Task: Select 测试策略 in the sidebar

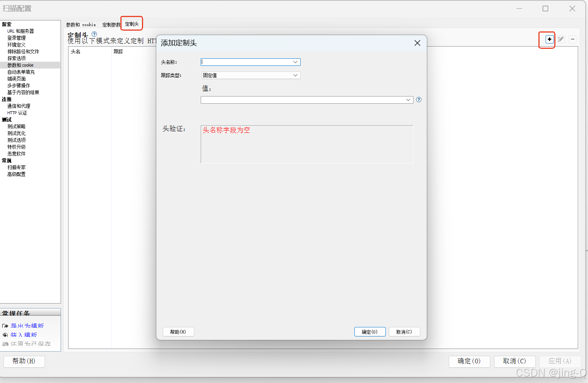Action: coord(17,126)
